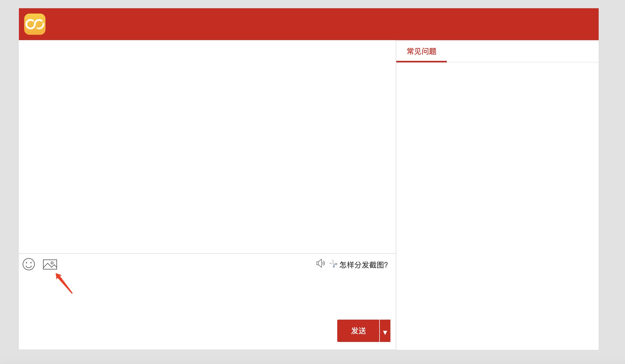Click inside the empty chat history pane
The height and width of the screenshot is (364, 625).
(x=207, y=146)
